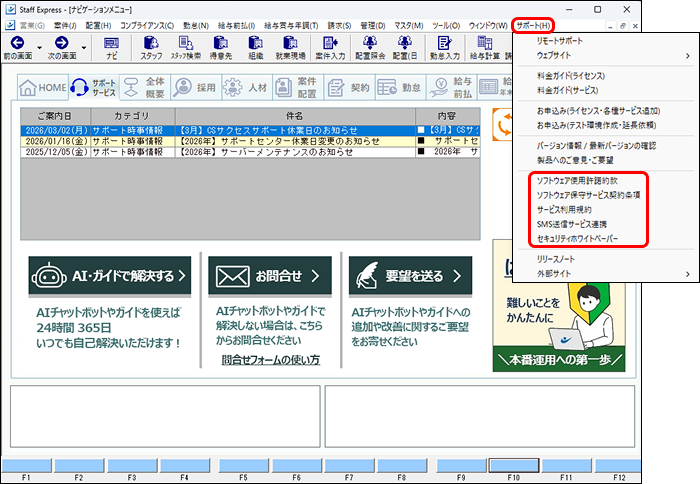Select row 【2026年】サーバーメンテナンスのお知らせ
This screenshot has height=484, width=700.
pyautogui.click(x=250, y=152)
